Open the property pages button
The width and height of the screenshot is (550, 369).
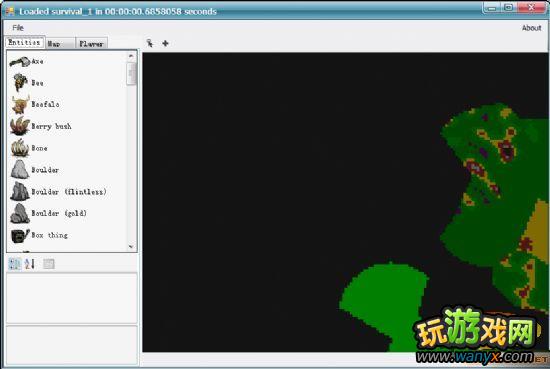pos(49,264)
